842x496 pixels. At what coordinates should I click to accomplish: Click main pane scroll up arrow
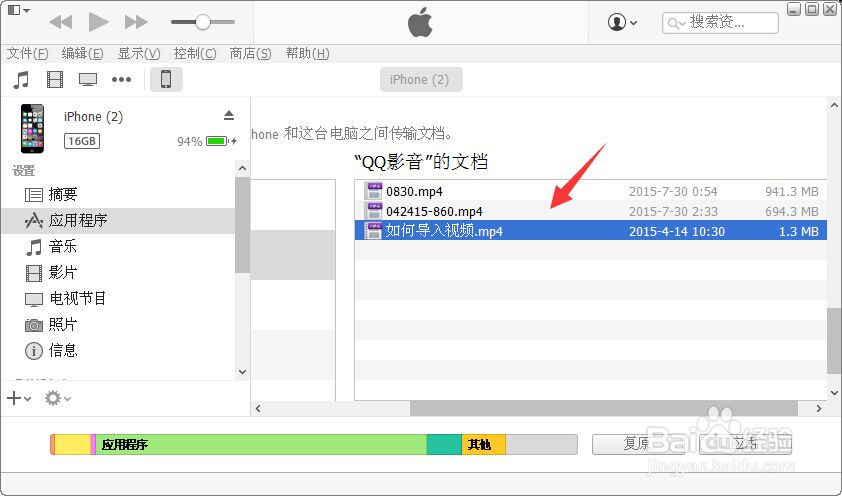click(834, 105)
